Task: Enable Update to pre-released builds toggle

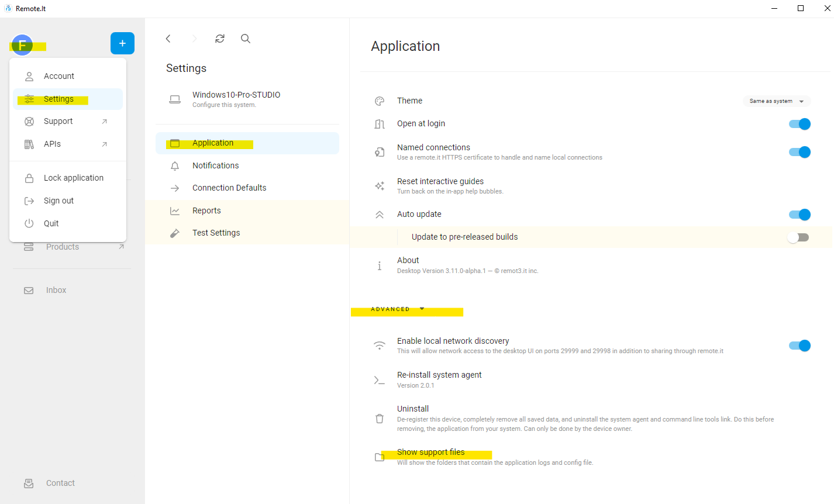Action: click(798, 237)
